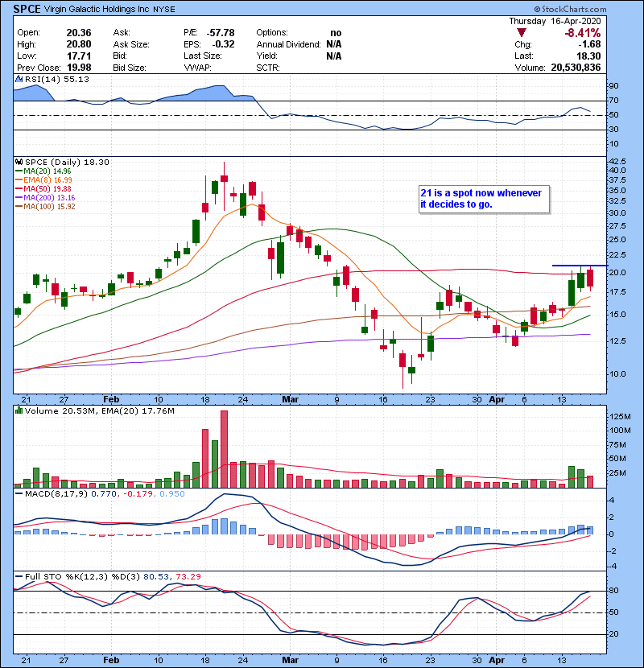Click the Volume 20,530,836 value
644x668 pixels.
(576, 68)
